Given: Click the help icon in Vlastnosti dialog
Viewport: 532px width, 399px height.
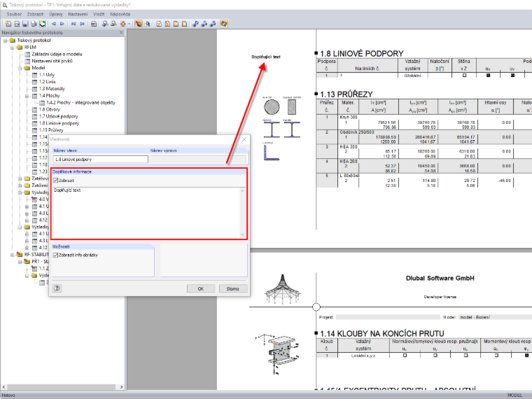Looking at the screenshot, I should [x=57, y=288].
